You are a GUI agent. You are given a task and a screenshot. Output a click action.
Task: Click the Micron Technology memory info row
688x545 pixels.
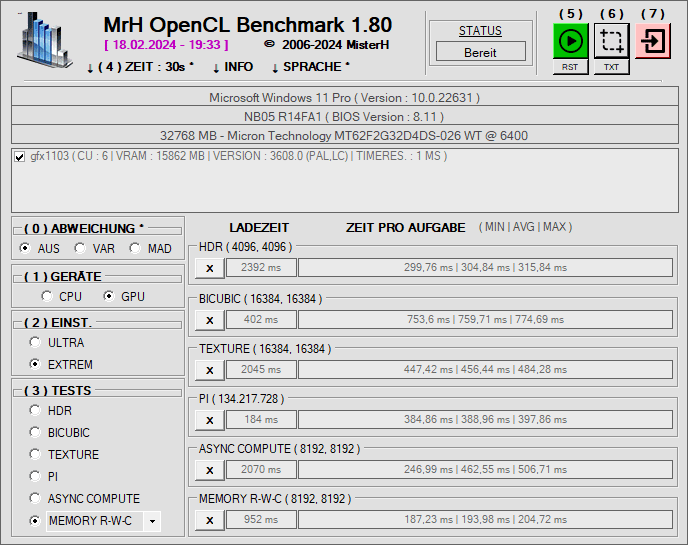pyautogui.click(x=345, y=135)
